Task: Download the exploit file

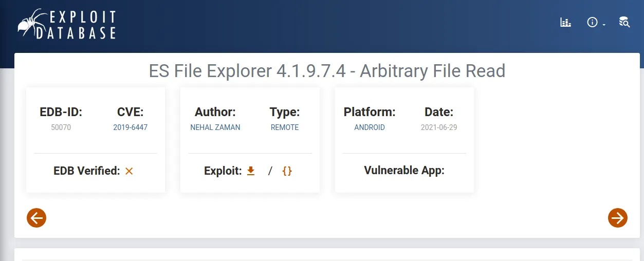Action: pyautogui.click(x=251, y=171)
